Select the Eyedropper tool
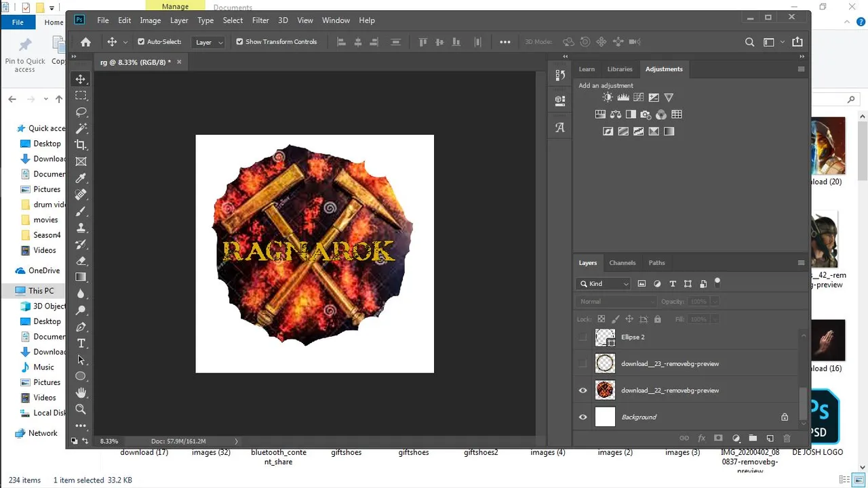The width and height of the screenshot is (868, 488). pos(81,178)
